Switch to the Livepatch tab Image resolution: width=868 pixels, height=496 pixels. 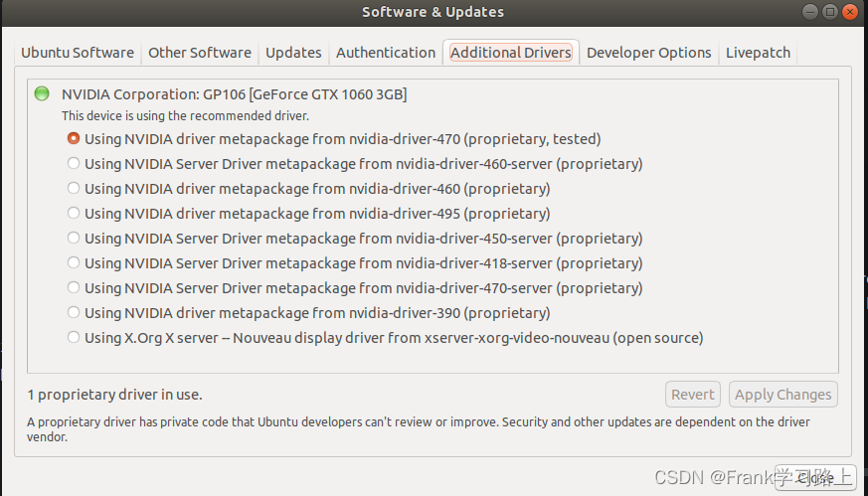(x=758, y=53)
